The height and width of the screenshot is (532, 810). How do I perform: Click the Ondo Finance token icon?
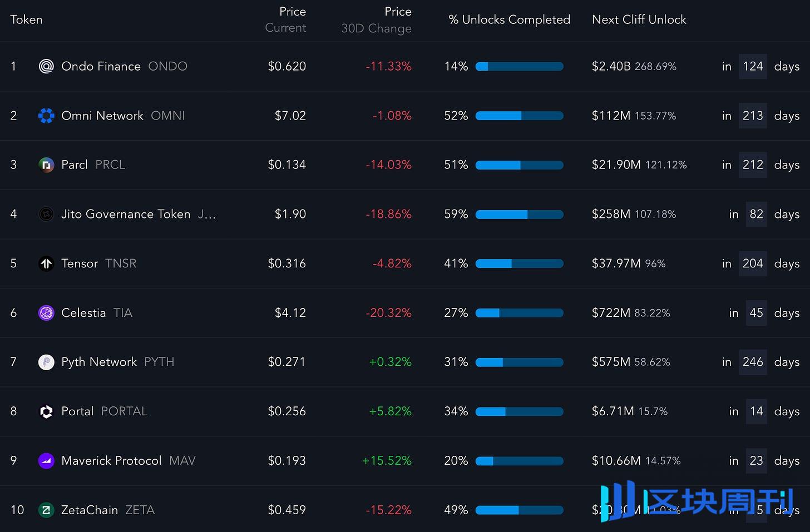point(46,67)
